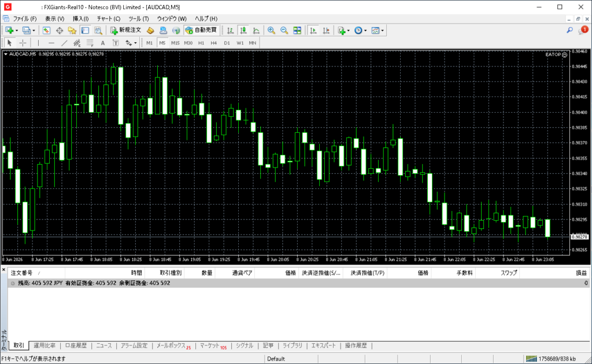Image resolution: width=592 pixels, height=364 pixels.
Task: Switch to the メールボックス tab
Action: point(173,346)
